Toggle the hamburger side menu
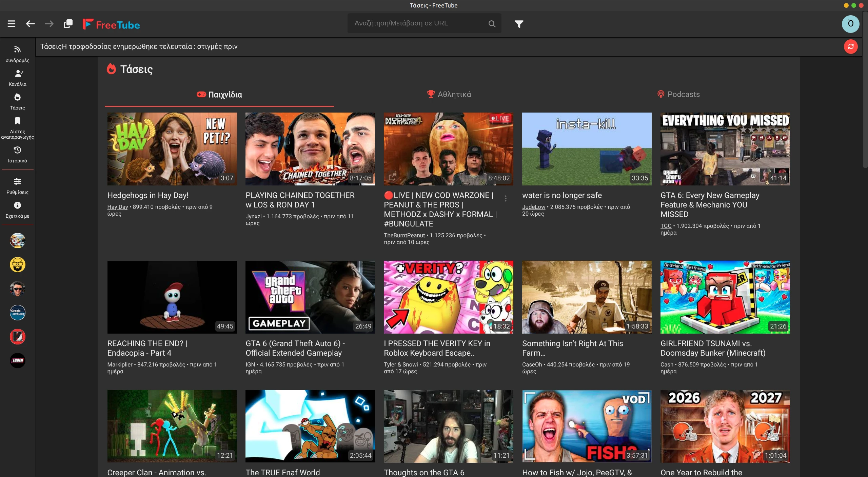 [x=12, y=24]
